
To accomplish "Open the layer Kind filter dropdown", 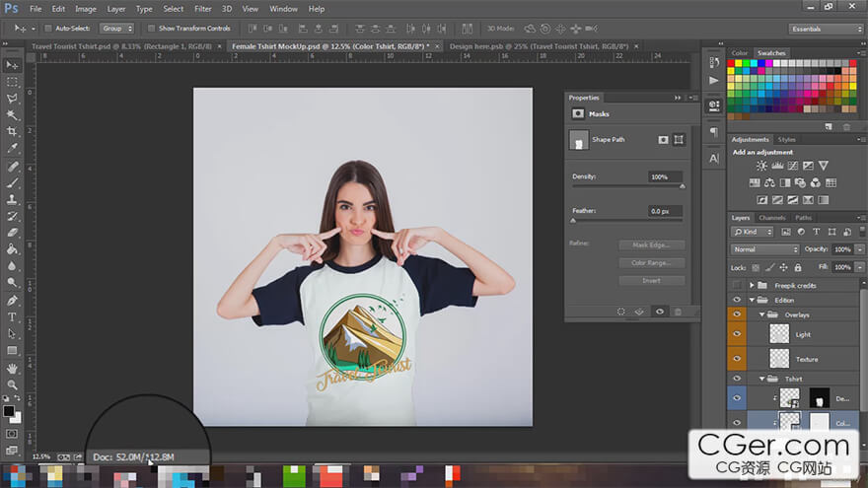I will [752, 232].
